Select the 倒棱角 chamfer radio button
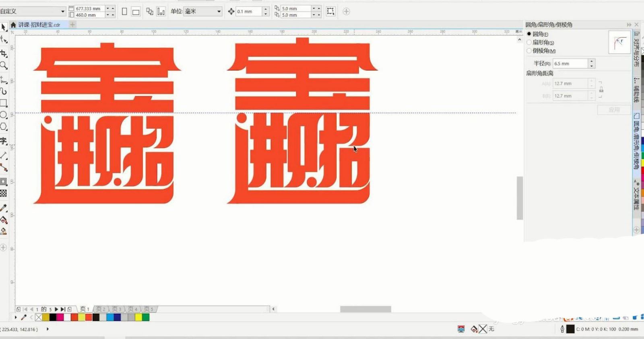Image resolution: width=644 pixels, height=339 pixels. point(529,51)
